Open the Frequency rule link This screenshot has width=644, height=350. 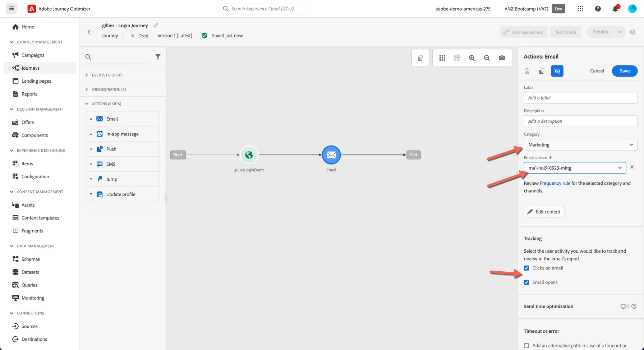tap(555, 183)
